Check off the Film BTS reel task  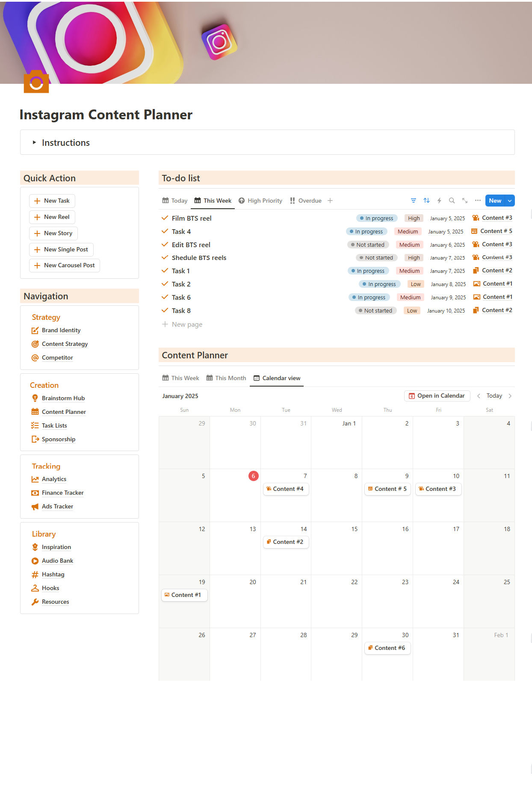165,218
